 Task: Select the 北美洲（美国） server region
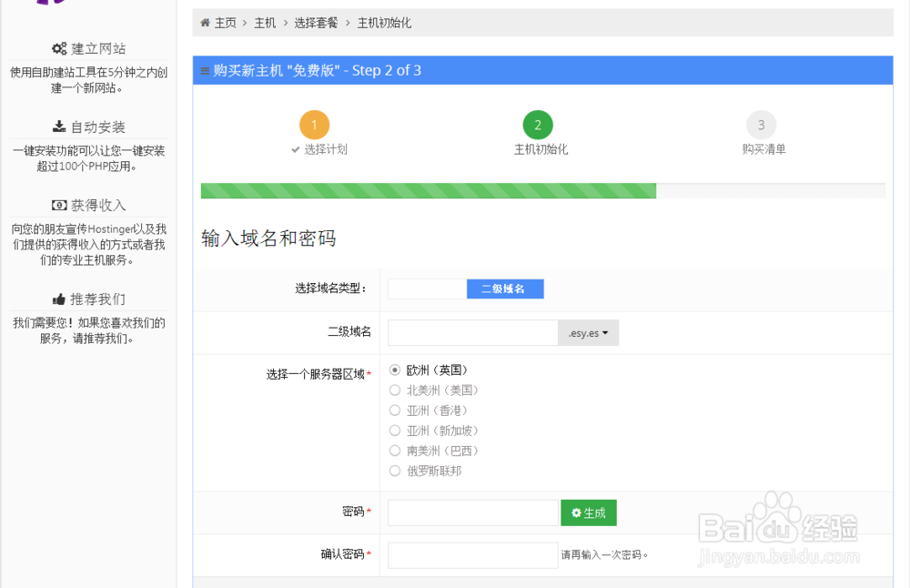coord(395,390)
